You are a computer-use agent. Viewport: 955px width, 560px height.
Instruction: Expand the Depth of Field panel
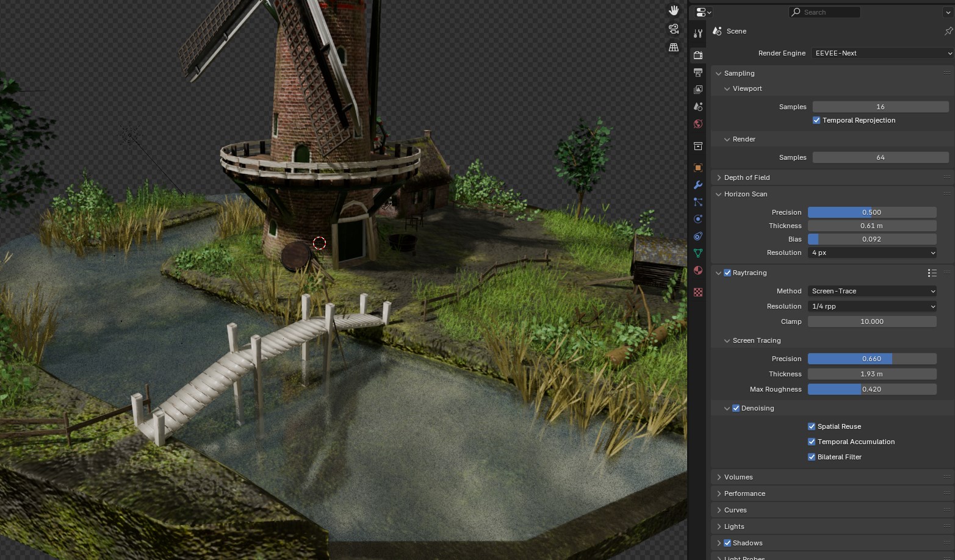718,178
